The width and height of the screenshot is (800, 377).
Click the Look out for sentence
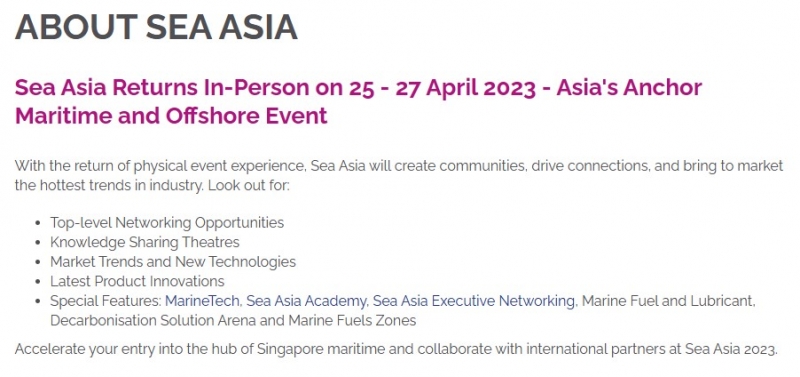coord(248,185)
